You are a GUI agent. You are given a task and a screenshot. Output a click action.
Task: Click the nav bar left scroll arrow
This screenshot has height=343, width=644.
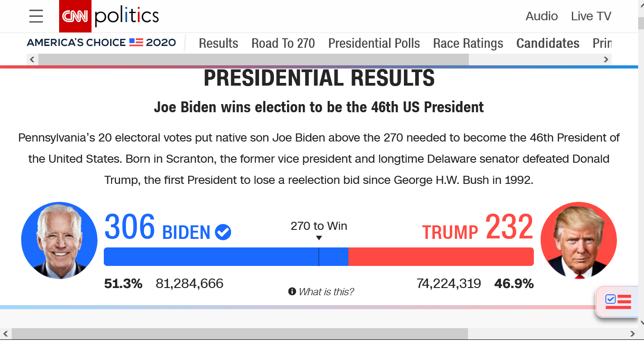coord(32,59)
